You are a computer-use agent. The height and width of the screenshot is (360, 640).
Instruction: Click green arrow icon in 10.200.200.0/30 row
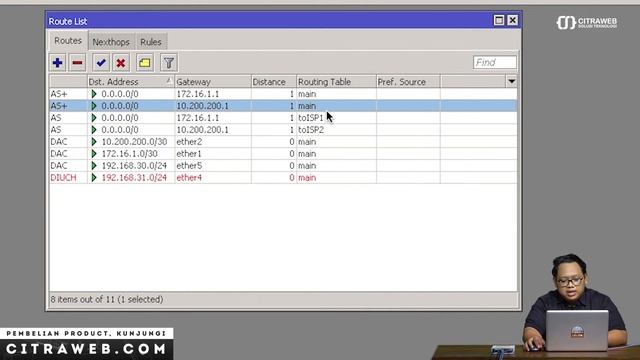(x=94, y=142)
